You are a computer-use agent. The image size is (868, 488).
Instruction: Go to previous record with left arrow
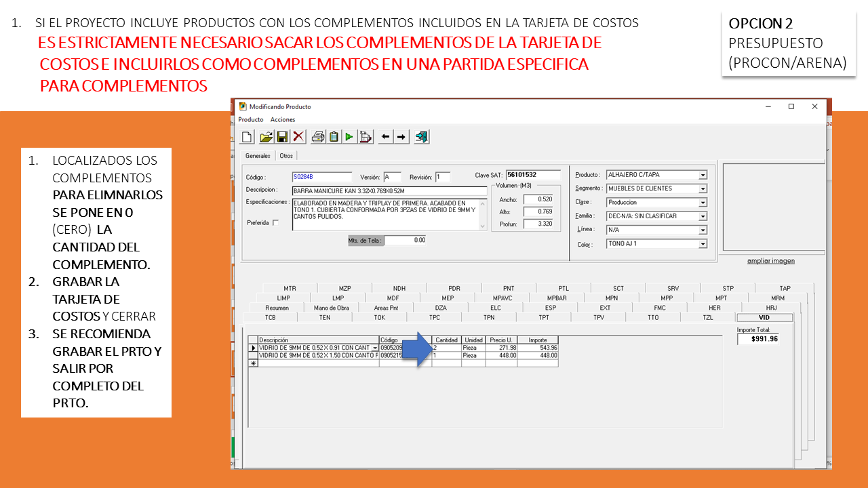385,137
